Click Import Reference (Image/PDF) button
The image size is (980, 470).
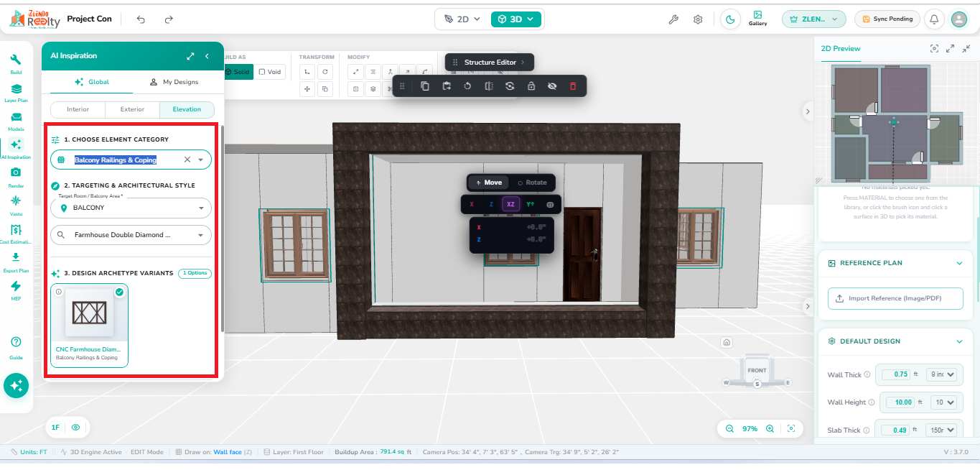(x=895, y=298)
